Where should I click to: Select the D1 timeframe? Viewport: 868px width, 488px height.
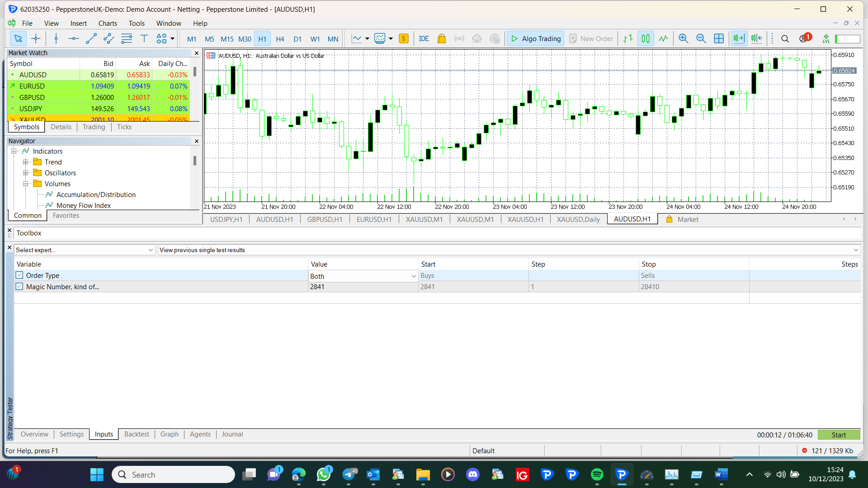click(297, 39)
